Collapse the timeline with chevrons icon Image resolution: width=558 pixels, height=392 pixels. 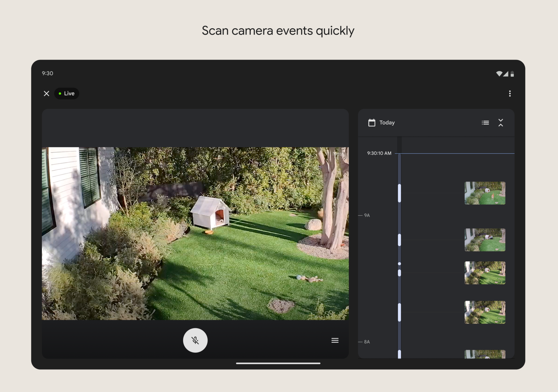tap(501, 123)
